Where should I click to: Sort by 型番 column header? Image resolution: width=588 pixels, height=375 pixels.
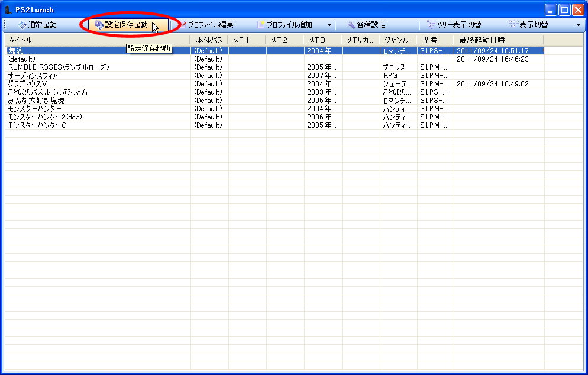[x=435, y=40]
